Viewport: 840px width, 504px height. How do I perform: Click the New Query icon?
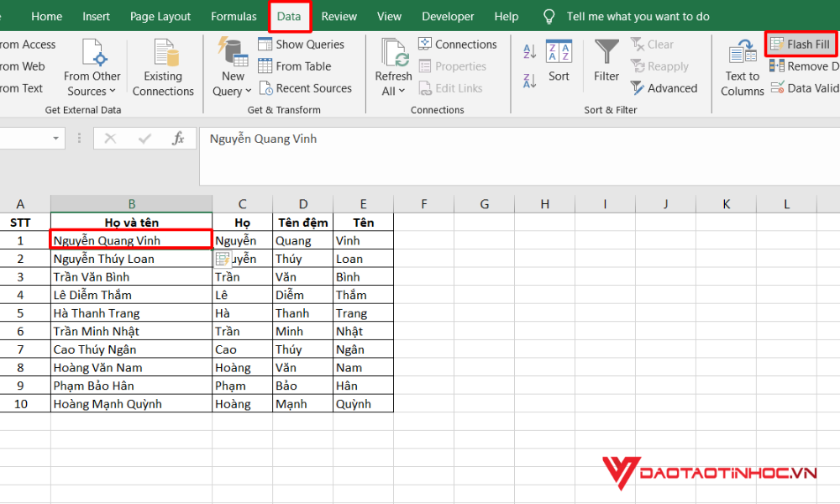point(233,52)
